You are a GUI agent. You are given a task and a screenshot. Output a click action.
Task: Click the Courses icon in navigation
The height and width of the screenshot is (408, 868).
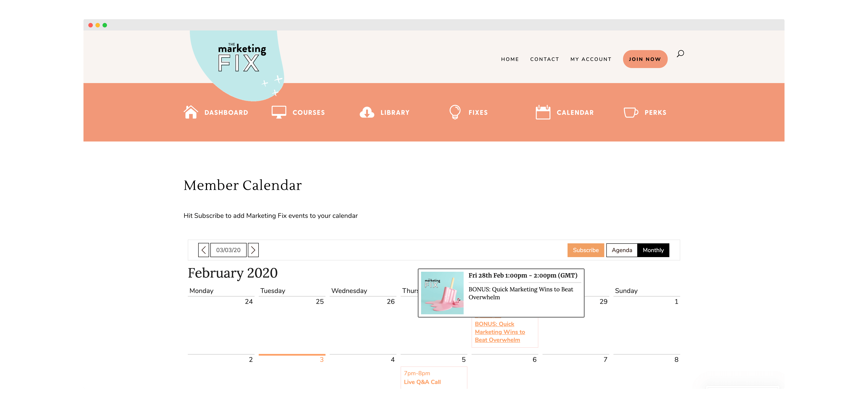tap(278, 112)
